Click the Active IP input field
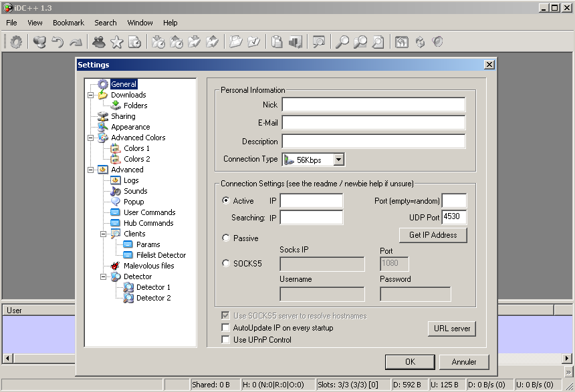The height and width of the screenshot is (392, 575). (x=312, y=201)
